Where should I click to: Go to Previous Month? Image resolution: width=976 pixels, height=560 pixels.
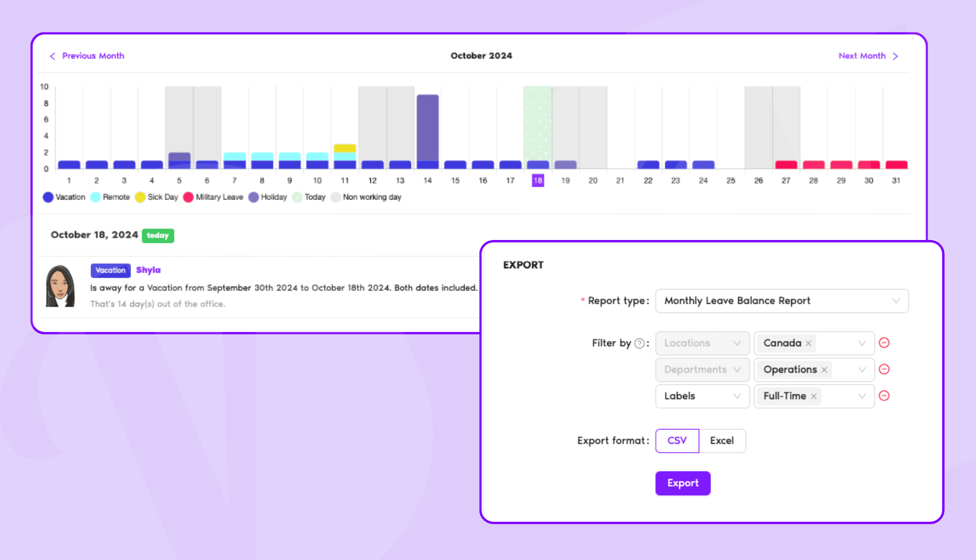(87, 56)
